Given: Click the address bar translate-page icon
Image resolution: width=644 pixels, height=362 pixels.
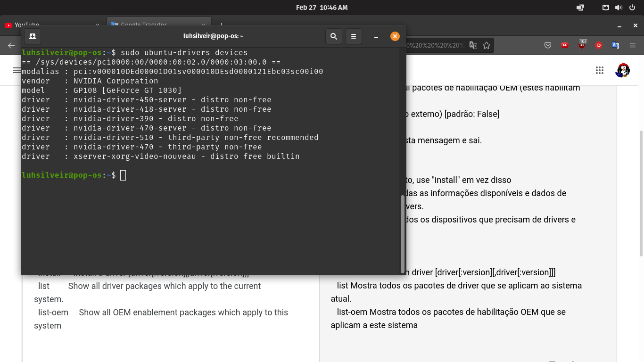Looking at the screenshot, I should click(x=473, y=45).
